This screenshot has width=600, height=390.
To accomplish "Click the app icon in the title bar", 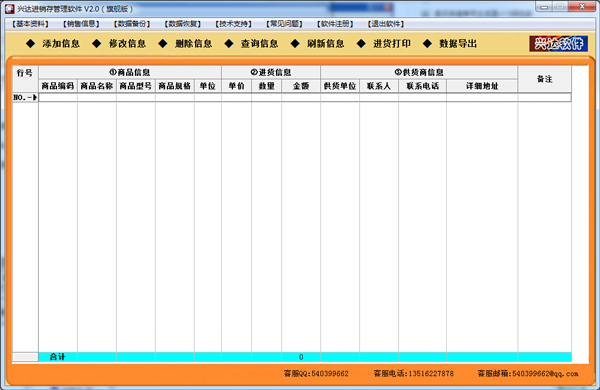I will [10, 8].
